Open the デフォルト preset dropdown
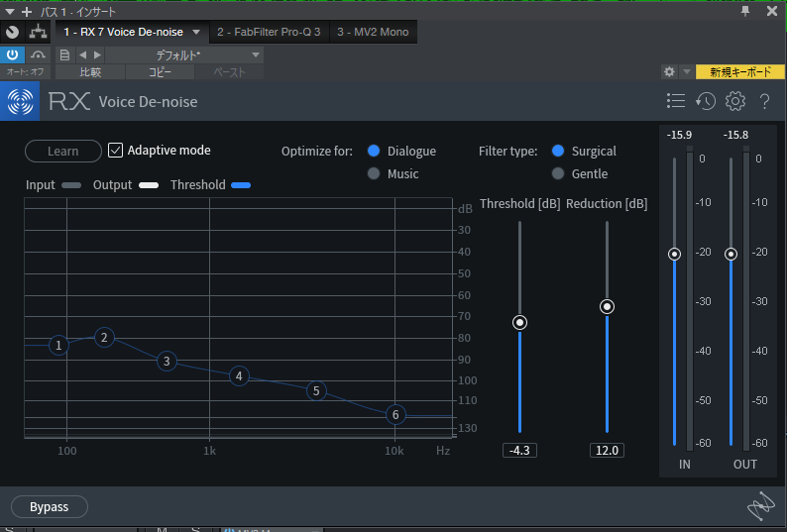The width and height of the screenshot is (787, 532). [183, 54]
